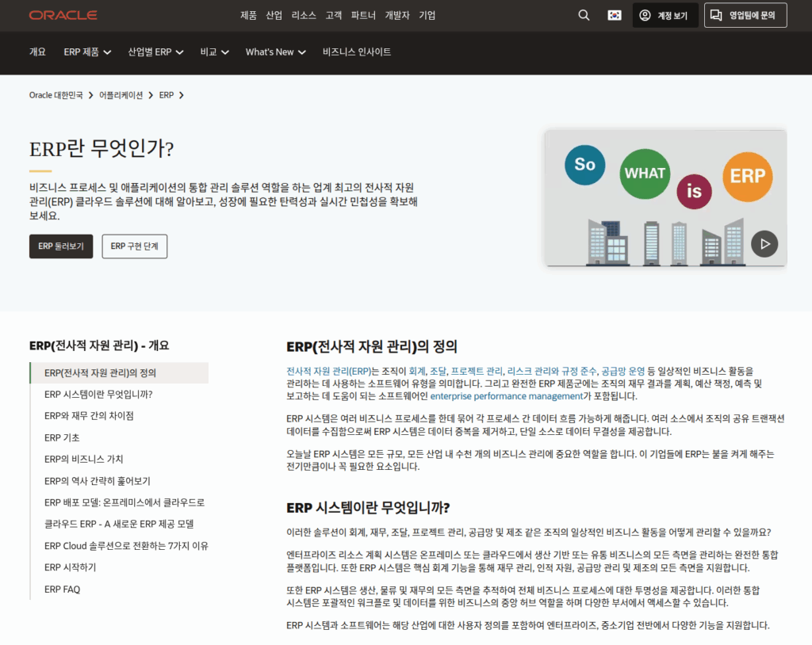Click the Korean flag country selector icon
The height and width of the screenshot is (645, 812).
coord(614,15)
